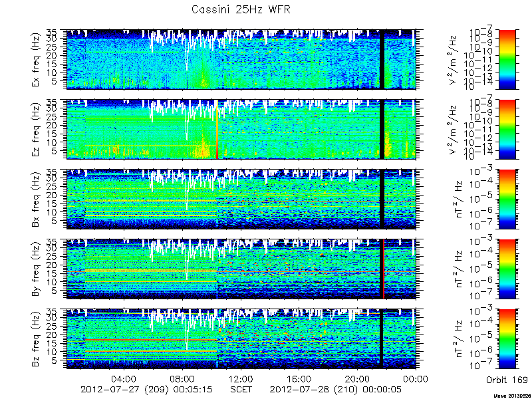Click the "00:00" end time tick label
Image resolution: width=532 pixels, height=399 pixels.
click(416, 379)
